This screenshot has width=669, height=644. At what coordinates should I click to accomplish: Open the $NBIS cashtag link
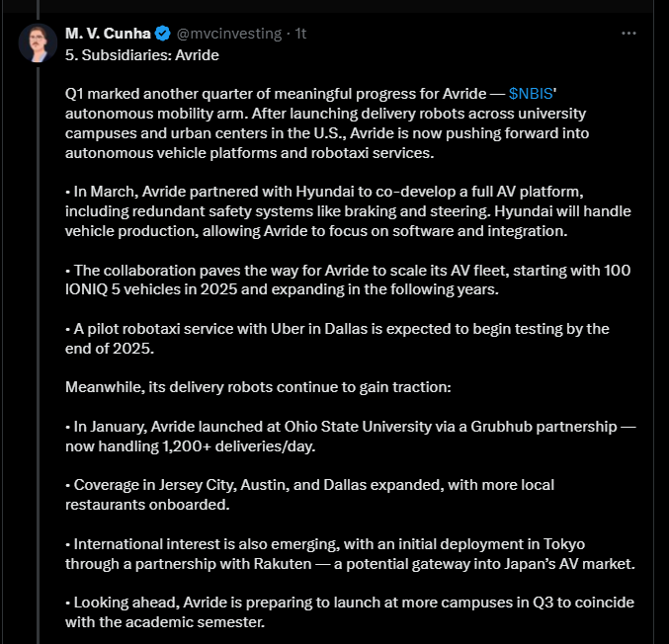click(x=531, y=97)
